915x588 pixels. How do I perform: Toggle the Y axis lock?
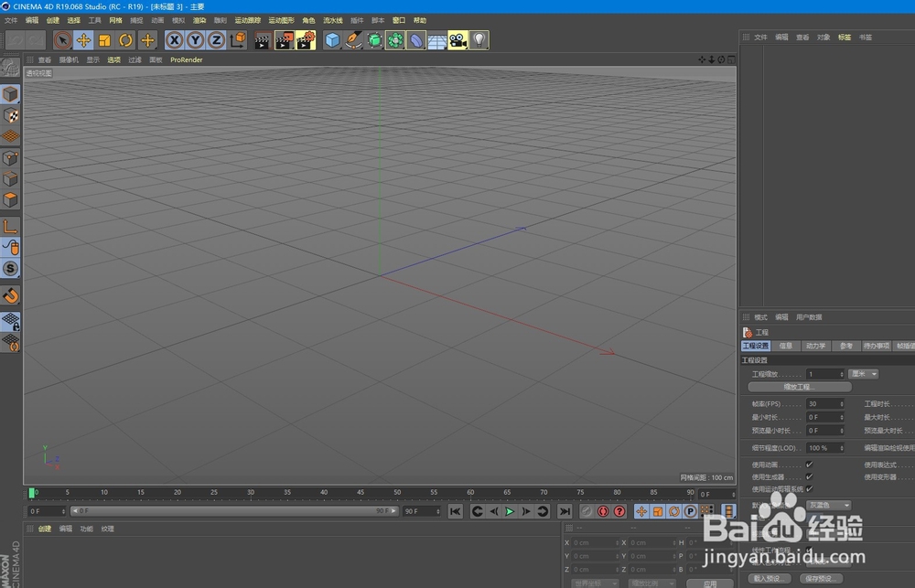click(195, 40)
